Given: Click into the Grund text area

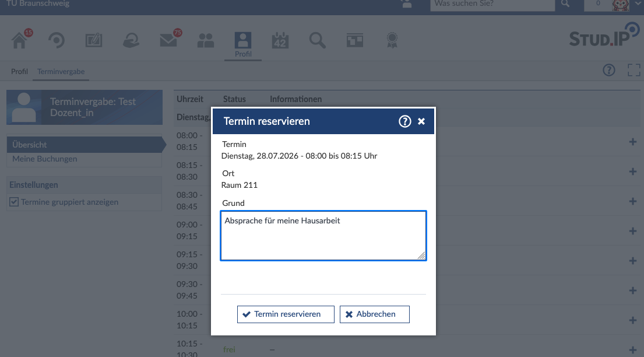Looking at the screenshot, I should tap(323, 236).
